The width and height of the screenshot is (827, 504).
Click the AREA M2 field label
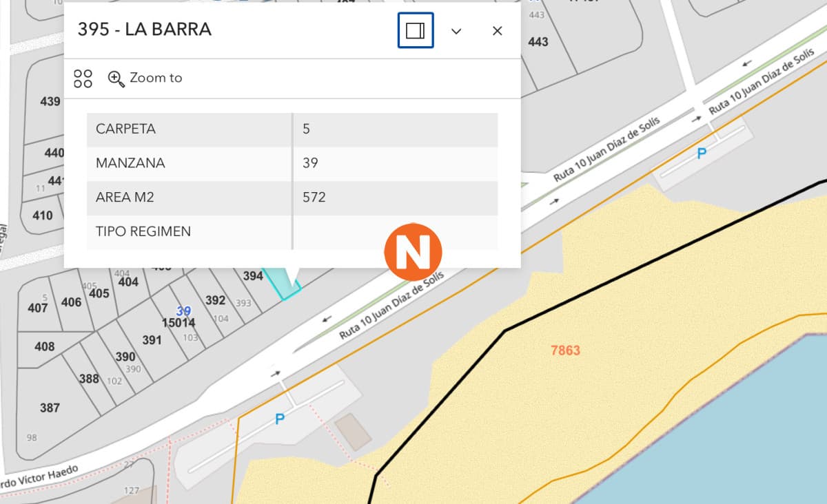point(125,198)
